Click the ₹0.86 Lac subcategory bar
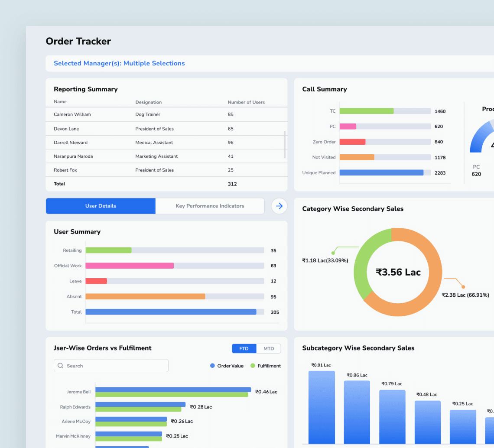494x448 pixels. click(x=357, y=412)
